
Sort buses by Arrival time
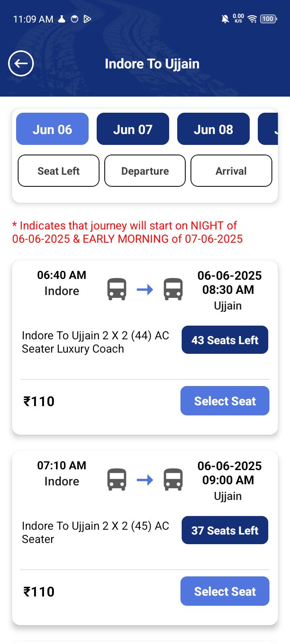(x=231, y=171)
